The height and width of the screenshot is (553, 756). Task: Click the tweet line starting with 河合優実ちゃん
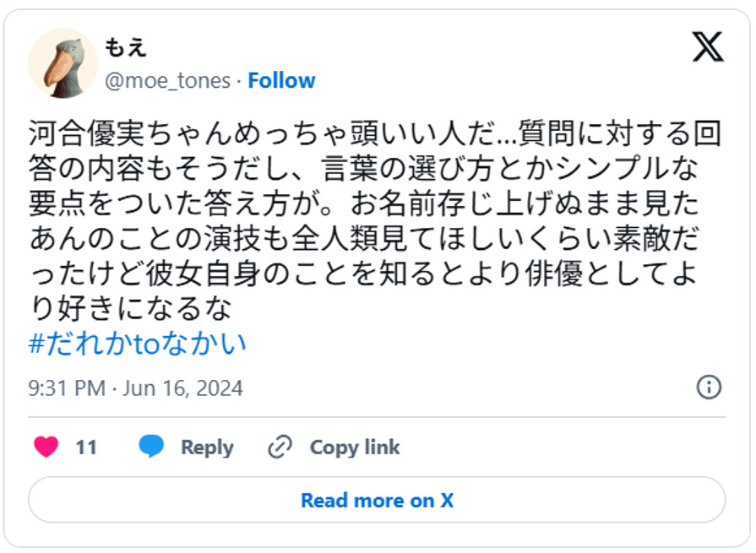[x=376, y=133]
